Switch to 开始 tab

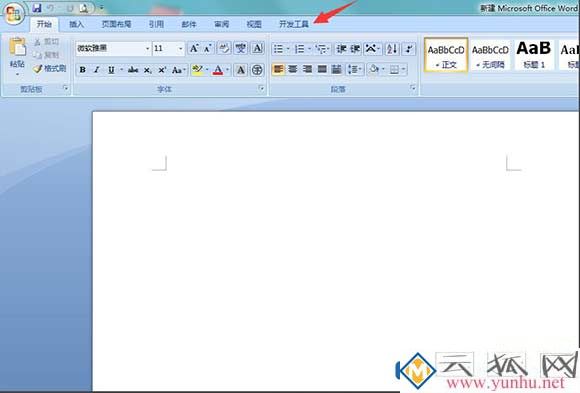point(44,24)
